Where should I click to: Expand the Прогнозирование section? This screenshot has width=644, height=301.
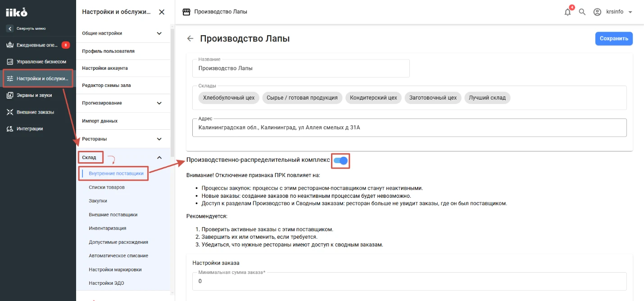(159, 103)
